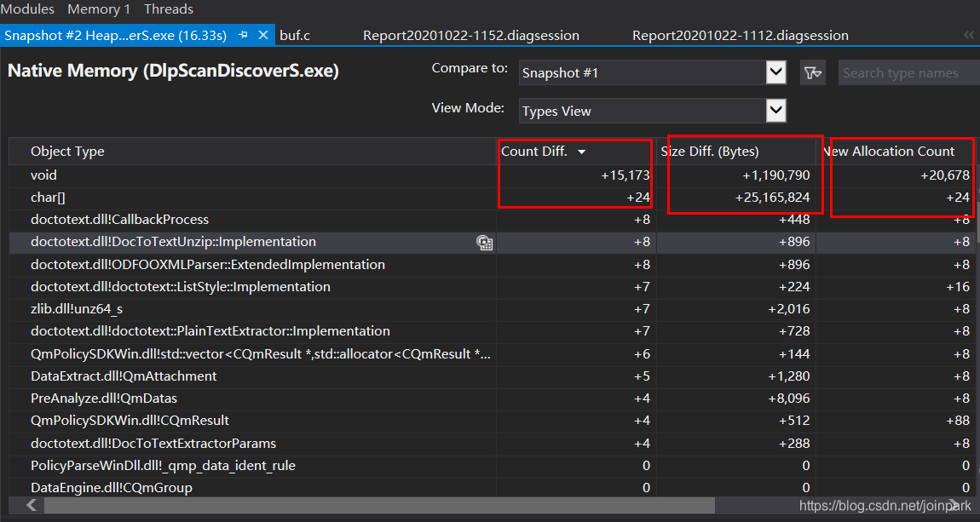This screenshot has width=980, height=522.
Task: Open Report20201022-1152.diagsession tab
Action: (471, 35)
